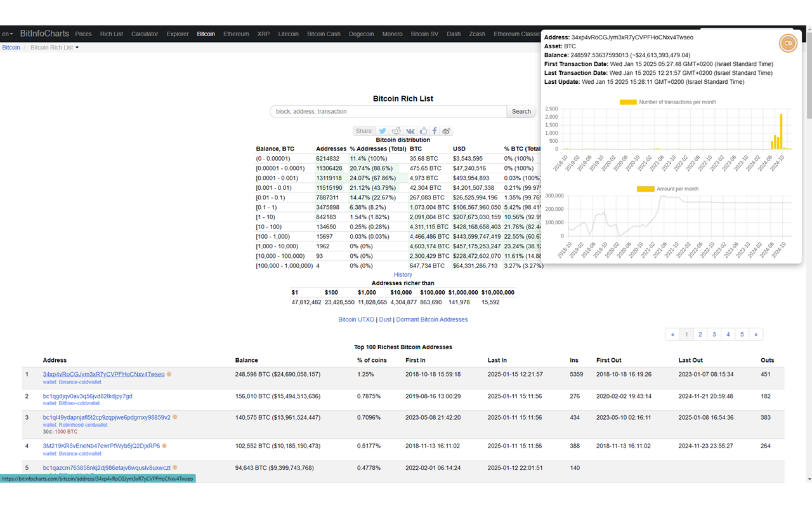The height and width of the screenshot is (508, 812).
Task: Share the page on Facebook
Action: point(435,131)
